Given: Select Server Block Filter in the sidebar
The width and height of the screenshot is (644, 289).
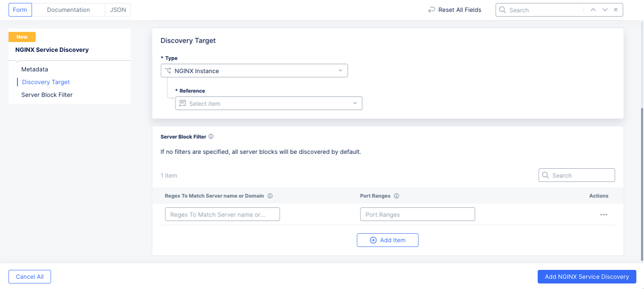Looking at the screenshot, I should tap(47, 95).
